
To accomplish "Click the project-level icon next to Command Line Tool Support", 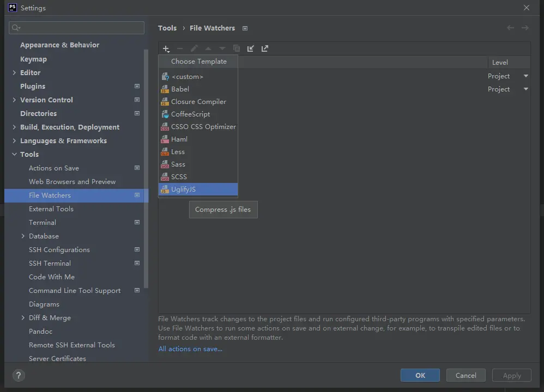I will click(137, 290).
